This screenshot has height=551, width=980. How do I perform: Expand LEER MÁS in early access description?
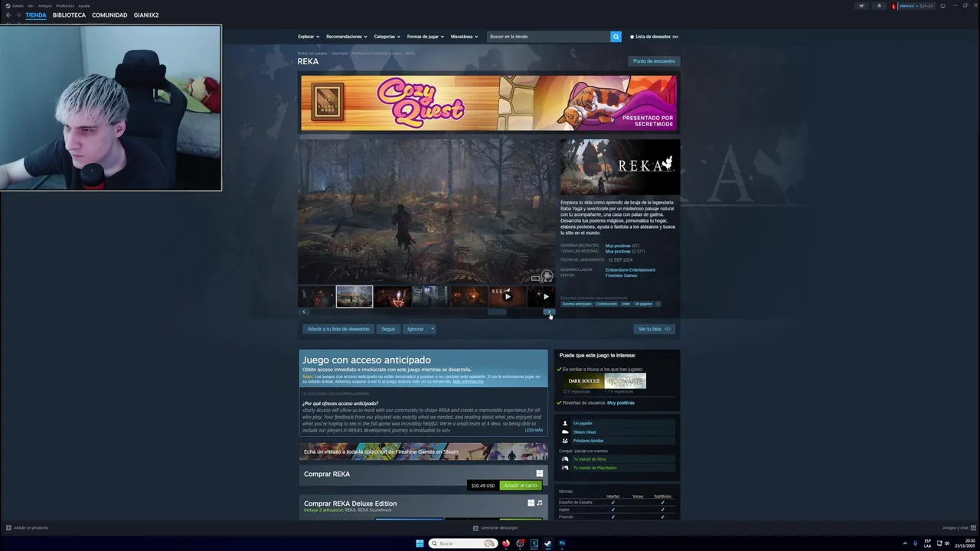tap(534, 430)
